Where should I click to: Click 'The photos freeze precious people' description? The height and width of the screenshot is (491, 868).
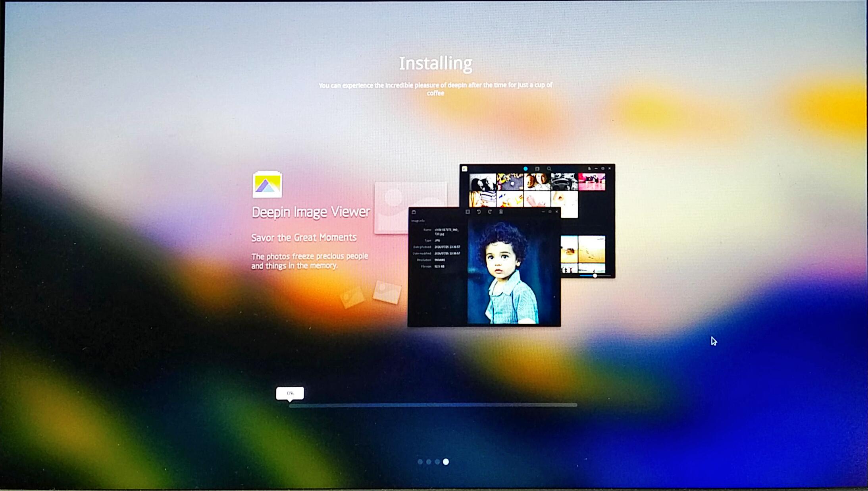(x=310, y=261)
